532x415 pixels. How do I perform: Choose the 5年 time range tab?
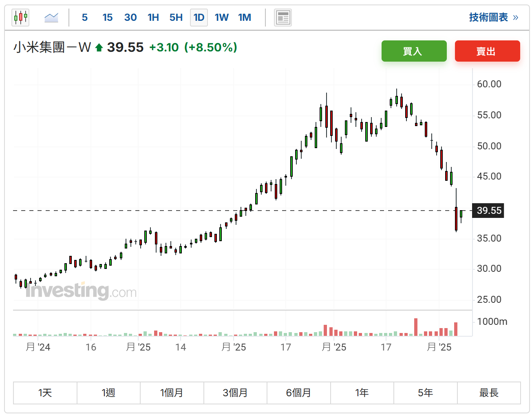(x=426, y=393)
